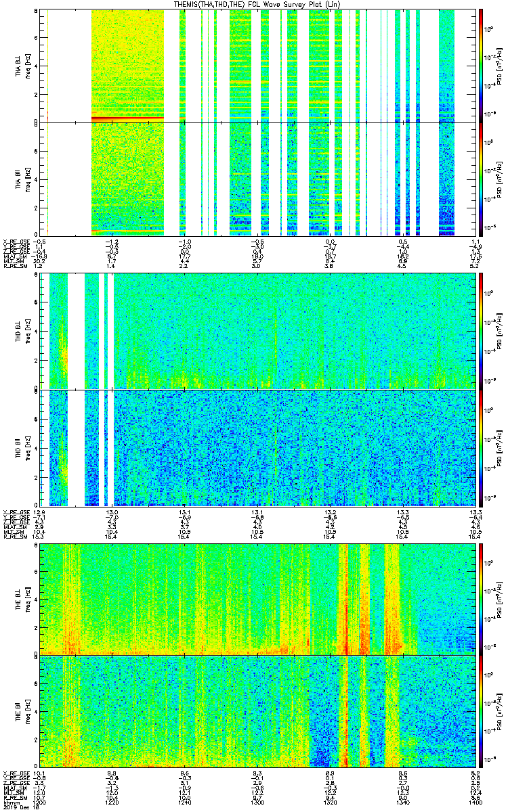Click the THE B⊥ PSD color bar
The height and width of the screenshot is (812, 508).
pyautogui.click(x=481, y=599)
